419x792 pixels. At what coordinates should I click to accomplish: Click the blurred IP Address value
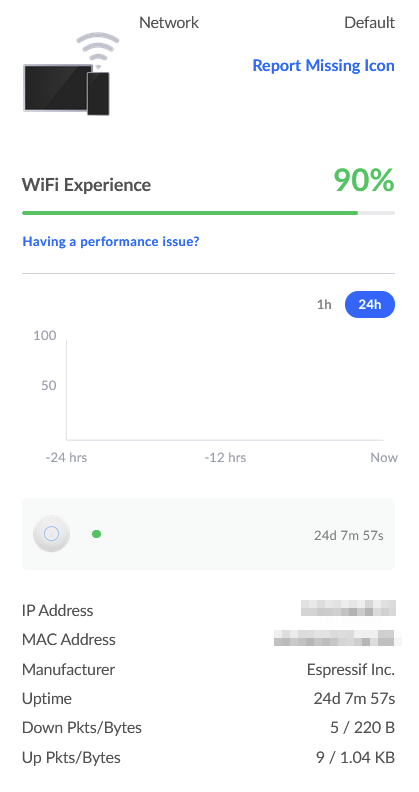pyautogui.click(x=348, y=608)
